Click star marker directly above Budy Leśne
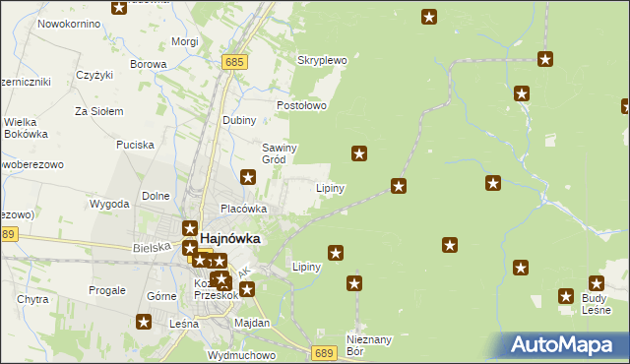 coord(597,283)
